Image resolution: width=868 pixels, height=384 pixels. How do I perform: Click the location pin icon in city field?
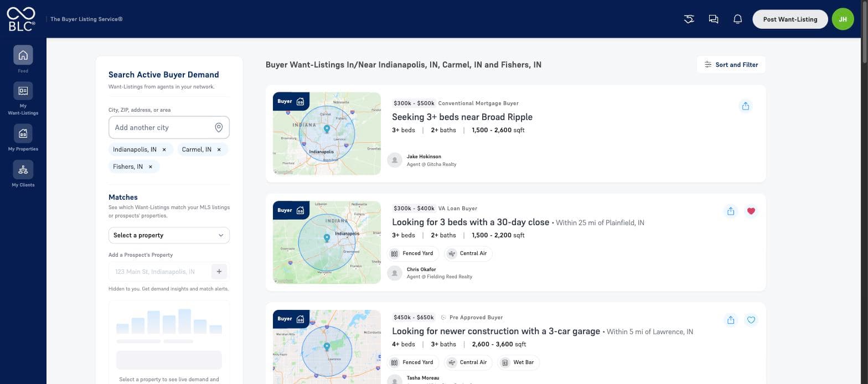219,127
